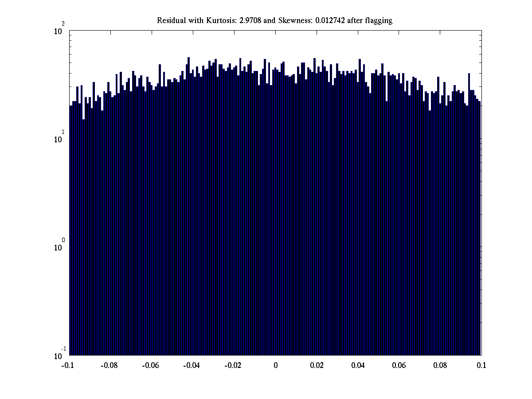Click the x-axis tick label 0.06

tap(399, 366)
